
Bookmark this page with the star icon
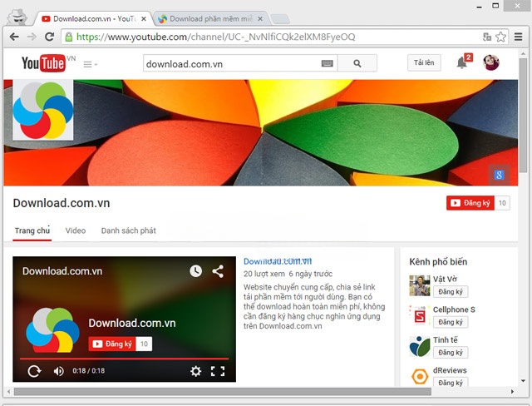500,37
